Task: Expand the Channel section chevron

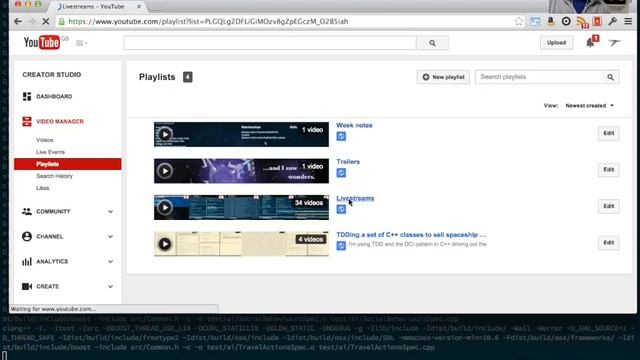Action: coord(110,236)
